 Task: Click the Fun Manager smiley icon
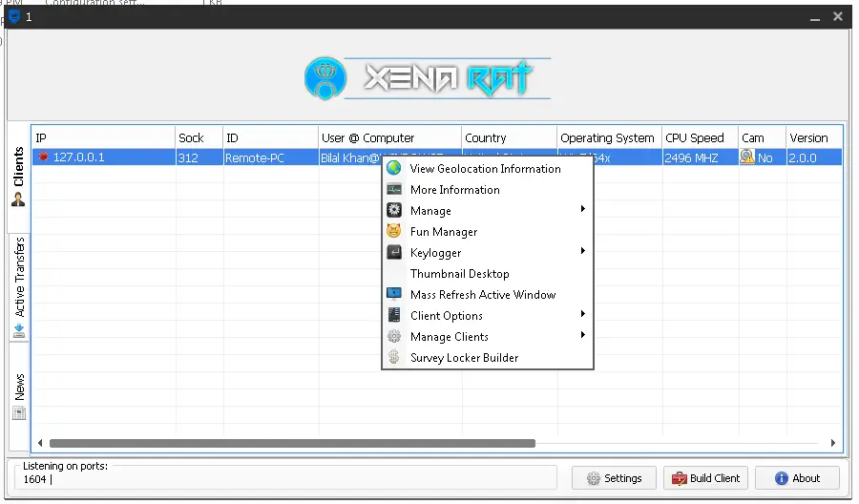393,231
